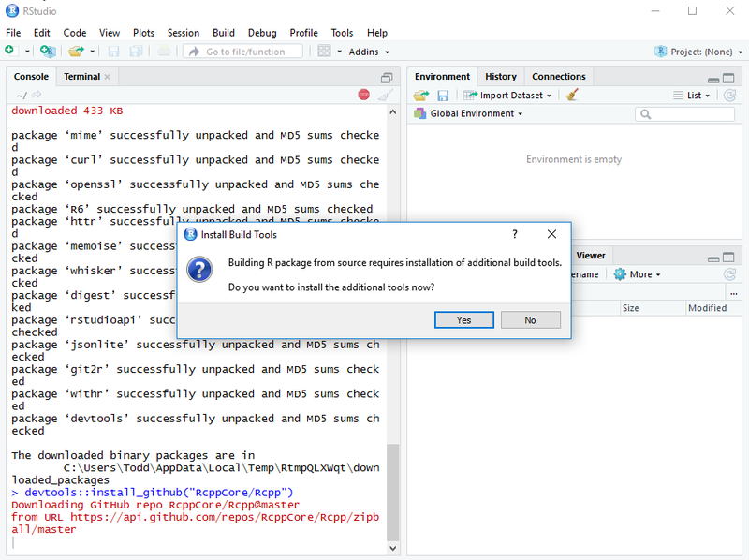
Task: Switch to the Terminal tab
Action: click(81, 77)
